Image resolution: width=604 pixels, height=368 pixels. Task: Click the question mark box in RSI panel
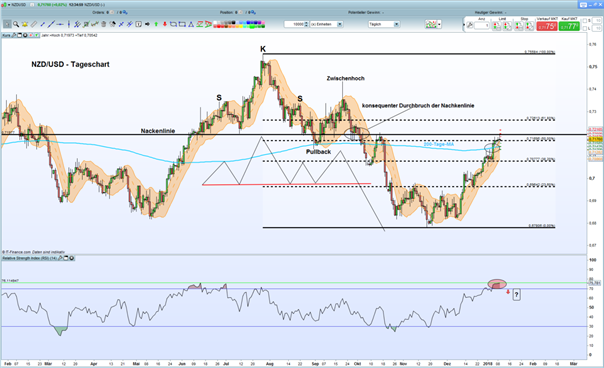516,295
